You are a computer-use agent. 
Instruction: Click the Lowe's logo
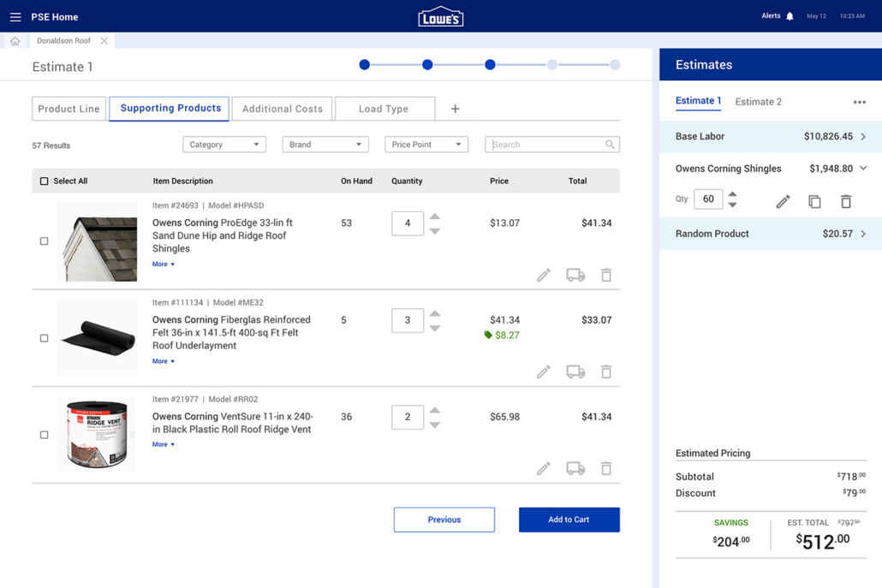click(440, 17)
